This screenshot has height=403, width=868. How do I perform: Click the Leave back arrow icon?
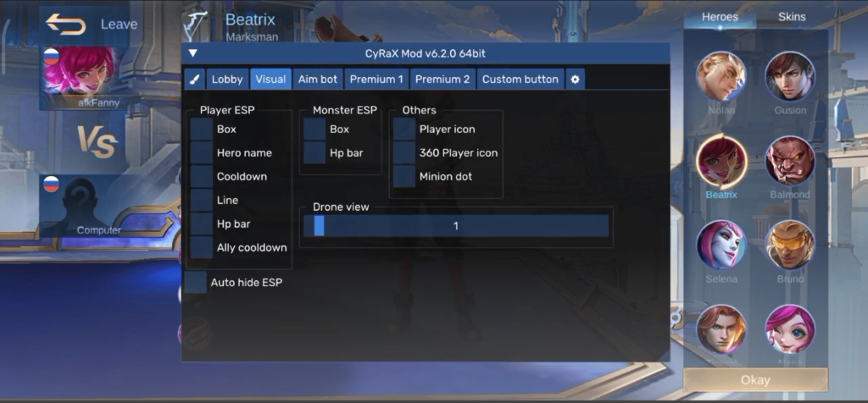pyautogui.click(x=66, y=25)
